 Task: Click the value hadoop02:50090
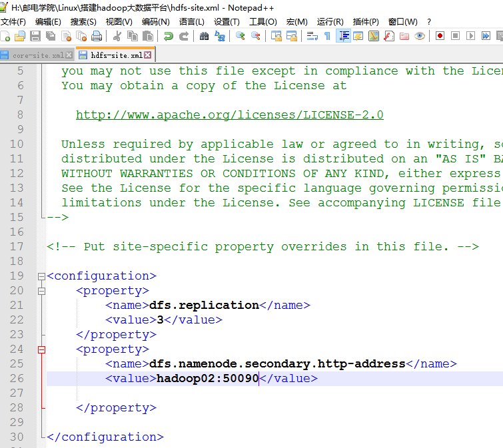point(208,379)
